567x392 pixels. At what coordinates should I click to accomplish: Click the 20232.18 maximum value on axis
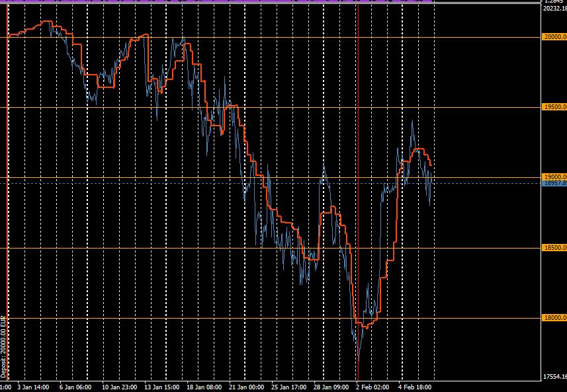554,9
